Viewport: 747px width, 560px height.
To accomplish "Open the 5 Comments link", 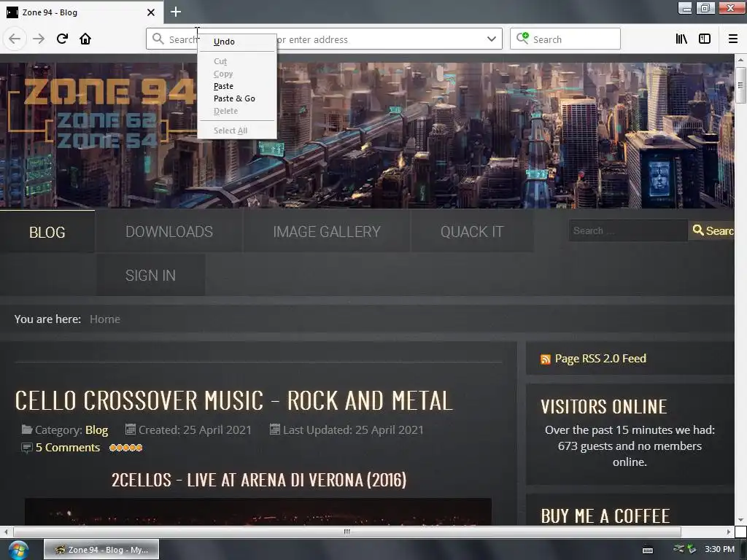I will (68, 448).
